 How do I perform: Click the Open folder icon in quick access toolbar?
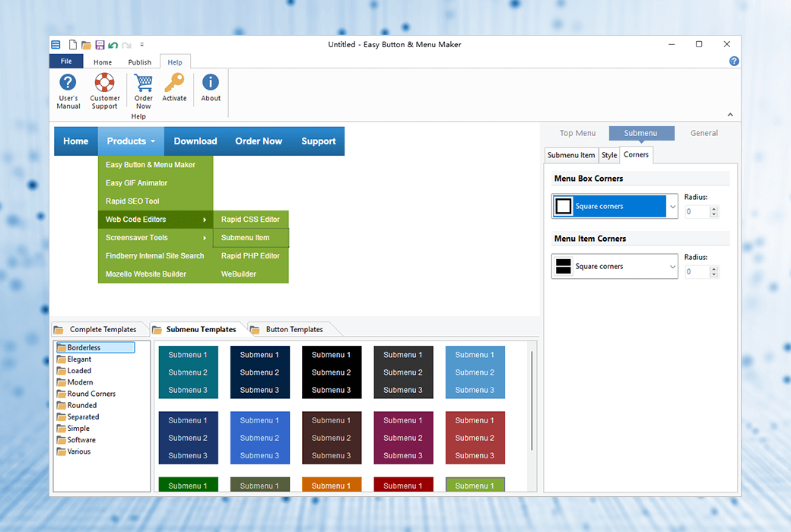point(86,46)
